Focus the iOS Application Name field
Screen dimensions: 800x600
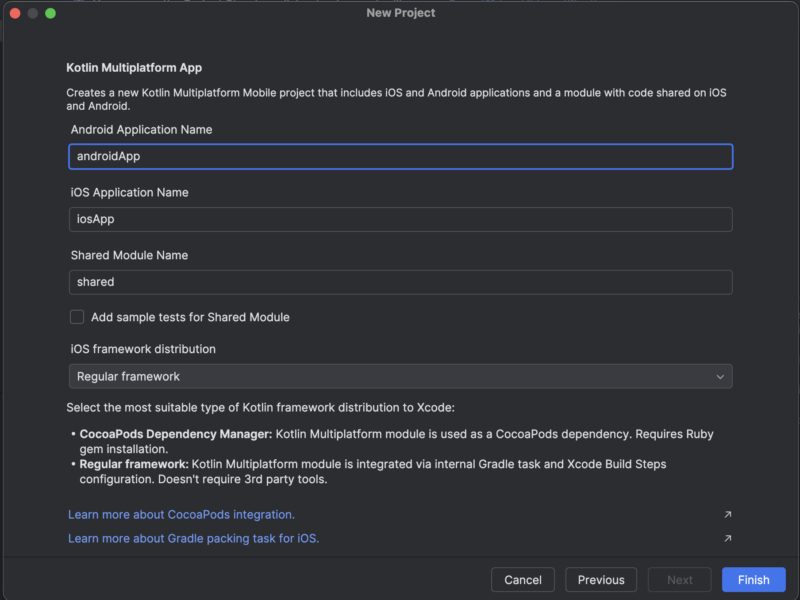[400, 219]
